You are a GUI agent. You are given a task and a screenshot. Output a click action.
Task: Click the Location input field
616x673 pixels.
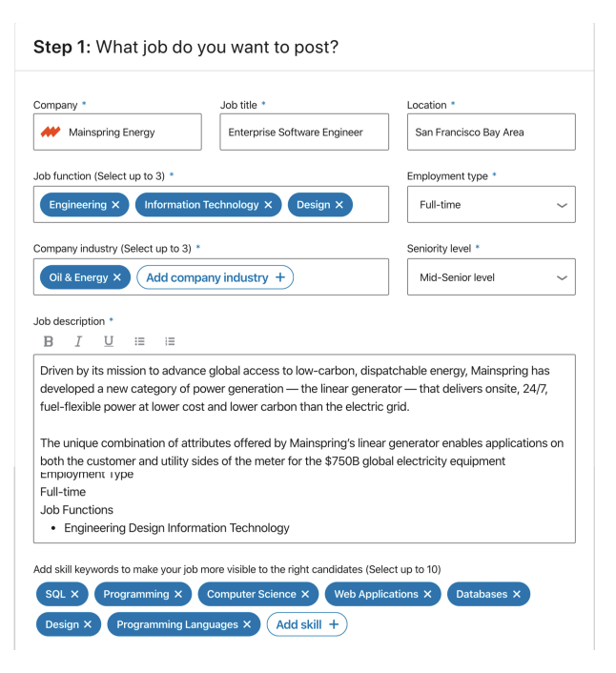click(491, 132)
